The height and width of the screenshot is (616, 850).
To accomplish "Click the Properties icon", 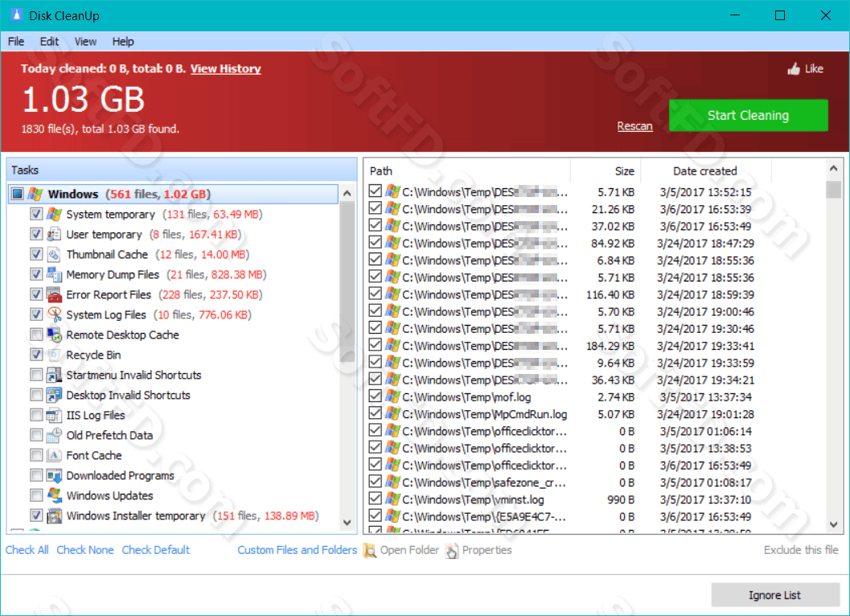I will coord(452,550).
